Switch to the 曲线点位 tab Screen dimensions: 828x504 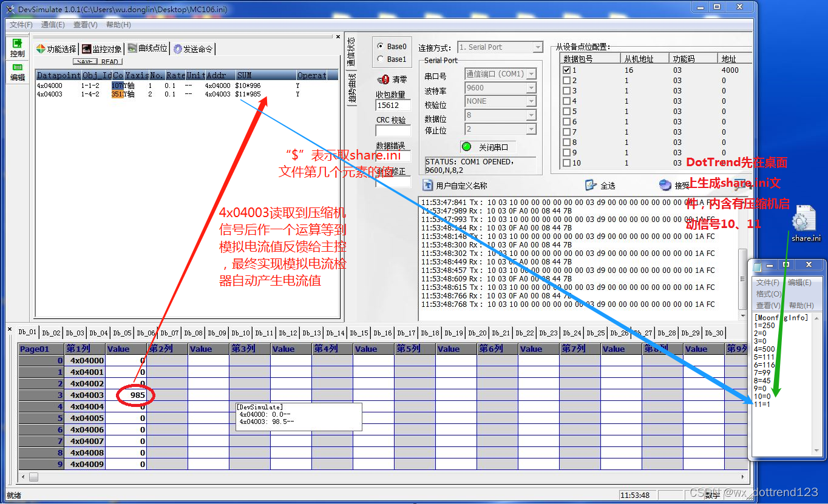[148, 49]
